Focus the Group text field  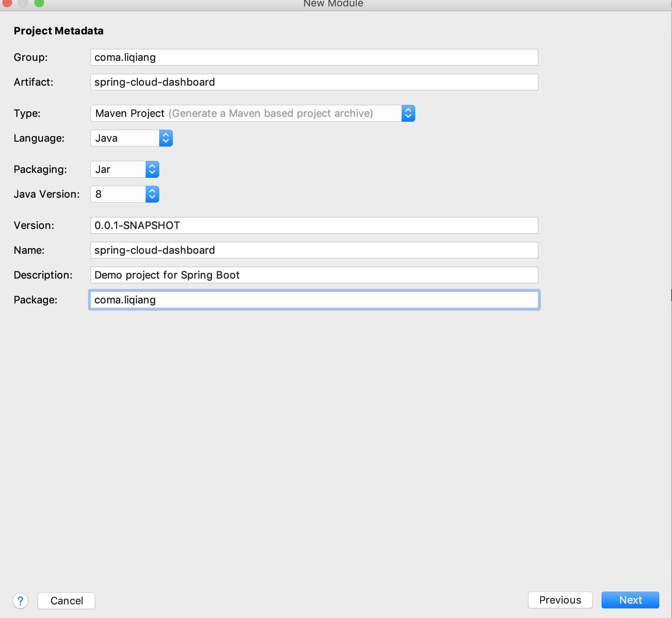314,57
